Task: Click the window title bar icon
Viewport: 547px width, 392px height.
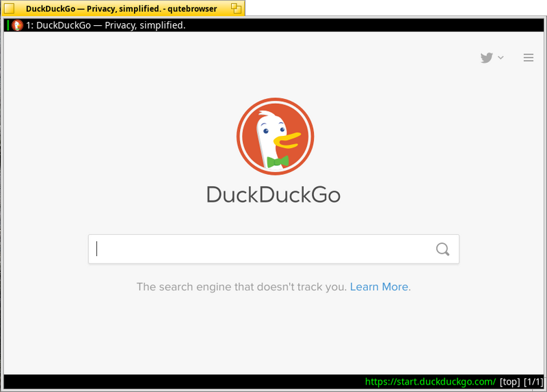Action: [9, 8]
